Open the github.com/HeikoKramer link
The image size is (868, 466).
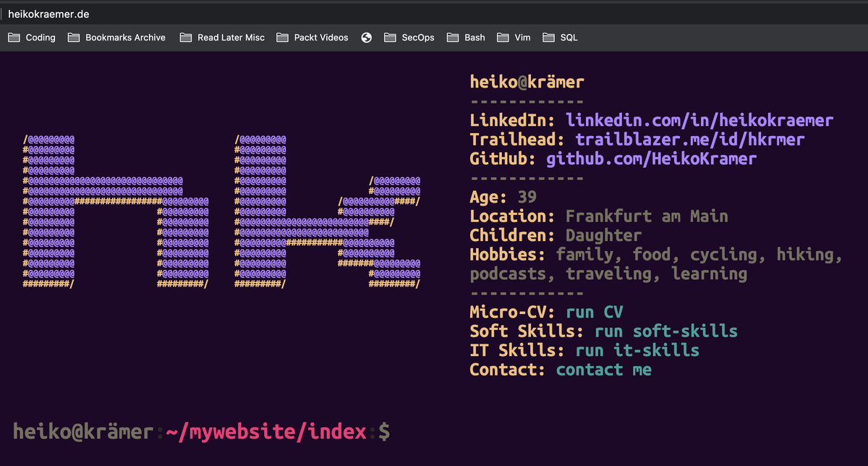click(651, 159)
